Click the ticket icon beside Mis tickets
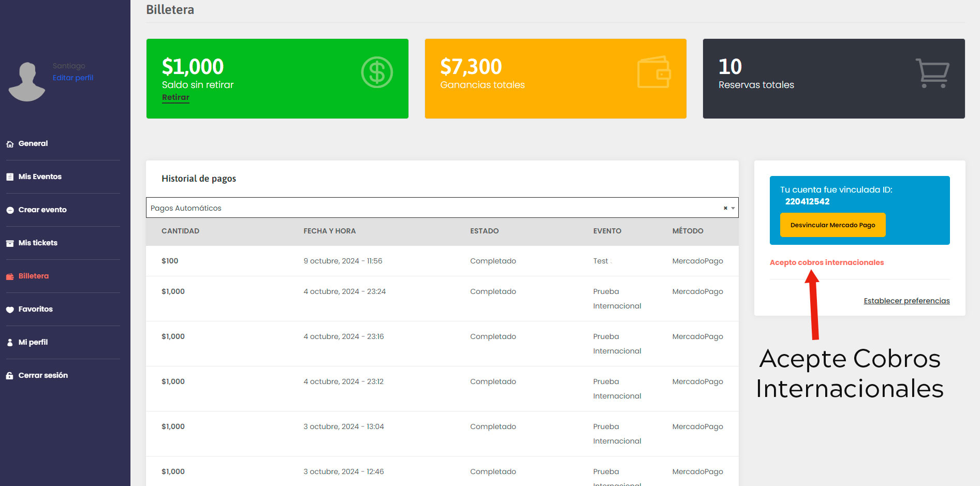 coord(10,243)
